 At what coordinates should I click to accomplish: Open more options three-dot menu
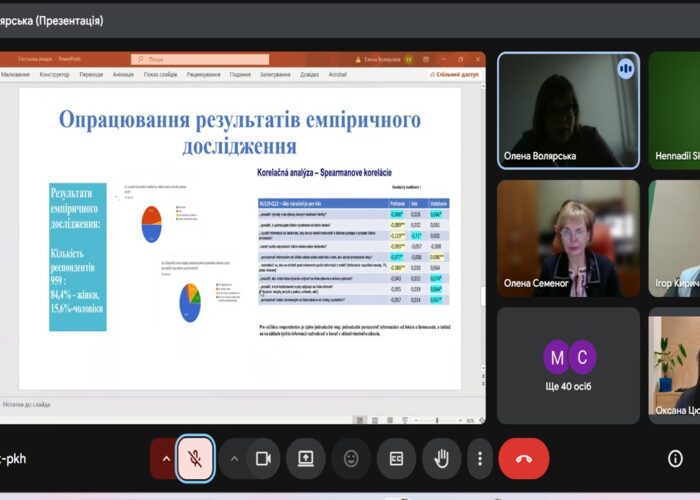tap(480, 459)
